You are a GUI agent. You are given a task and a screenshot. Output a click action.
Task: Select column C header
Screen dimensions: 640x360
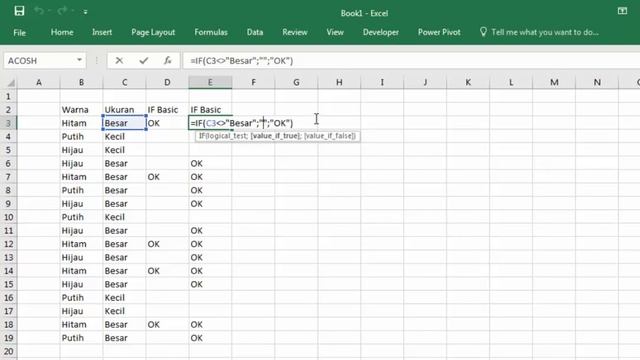click(124, 82)
